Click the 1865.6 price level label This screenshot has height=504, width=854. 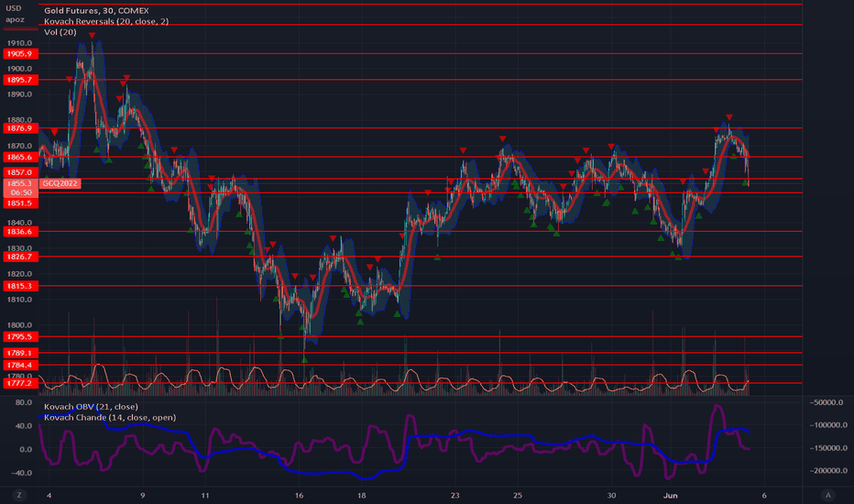pyautogui.click(x=21, y=157)
